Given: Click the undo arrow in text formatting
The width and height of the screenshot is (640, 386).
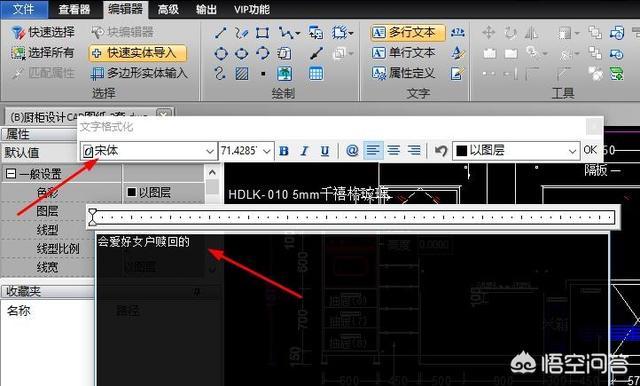Looking at the screenshot, I should coord(441,151).
